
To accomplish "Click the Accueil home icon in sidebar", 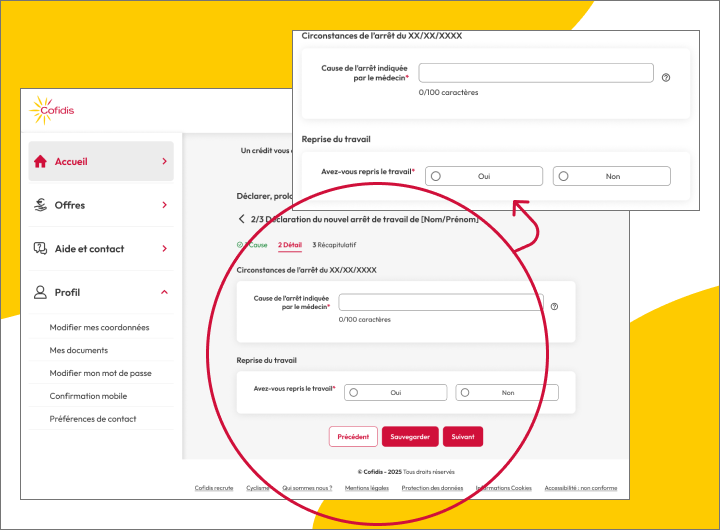I will tap(40, 161).
